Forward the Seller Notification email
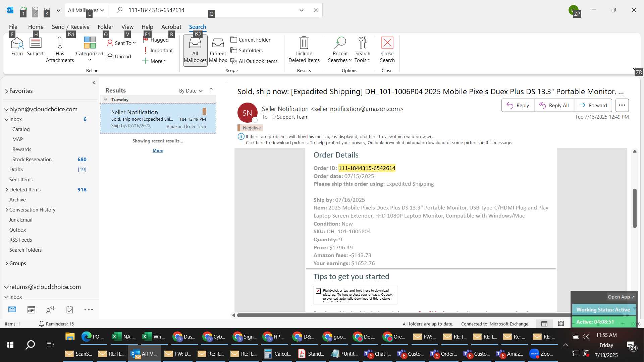The image size is (644, 362). click(593, 105)
